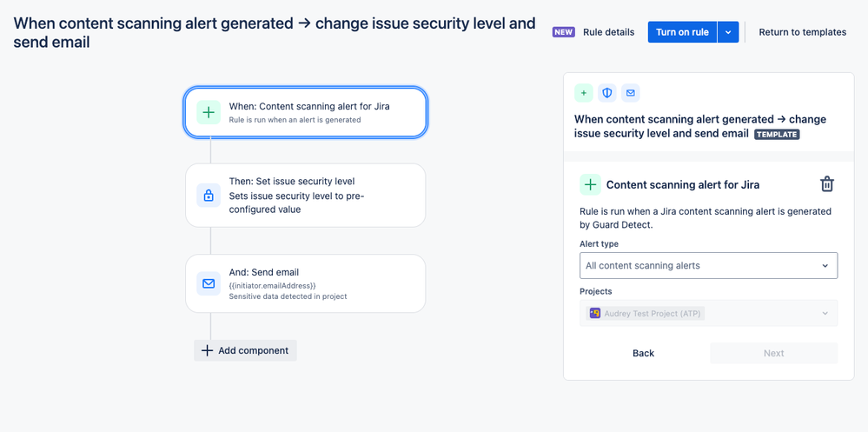Select the And: Send email step

(306, 283)
